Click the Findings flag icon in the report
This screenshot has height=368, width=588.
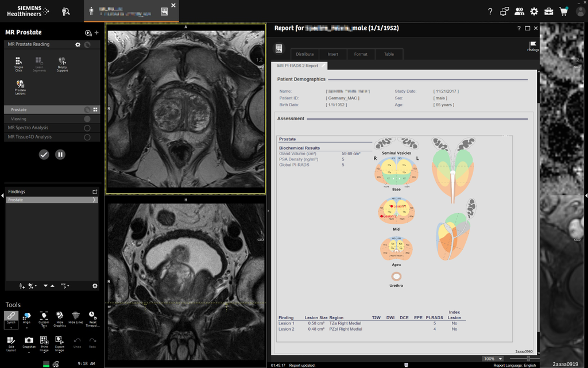pos(532,46)
